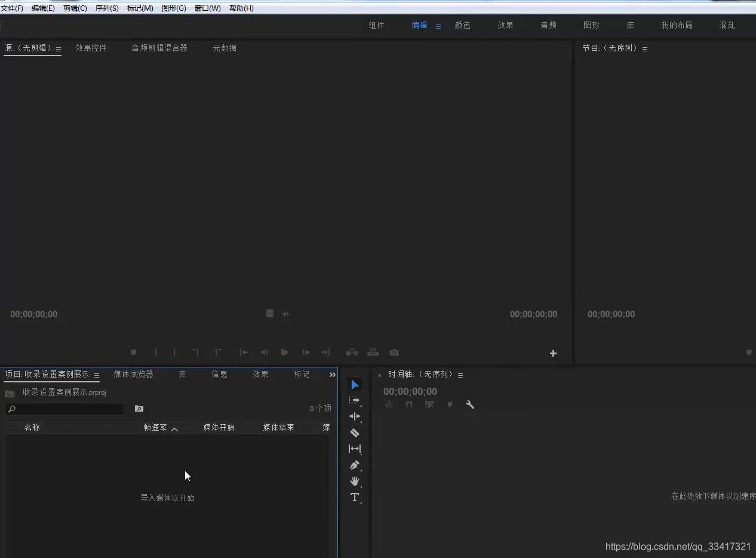Screen dimensions: 756x558
Task: Open the 序列(S) menu
Action: click(x=107, y=8)
